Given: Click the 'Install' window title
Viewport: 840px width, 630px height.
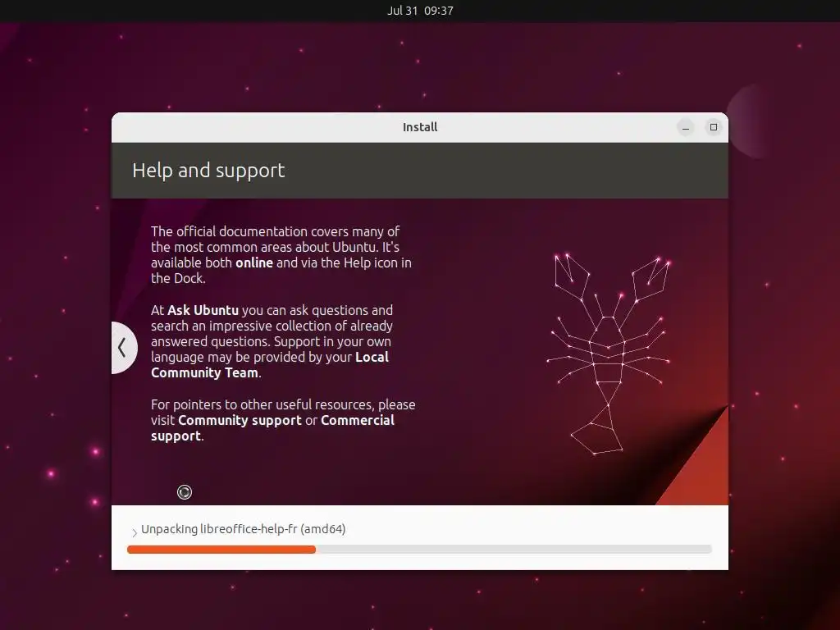Looking at the screenshot, I should (x=420, y=127).
